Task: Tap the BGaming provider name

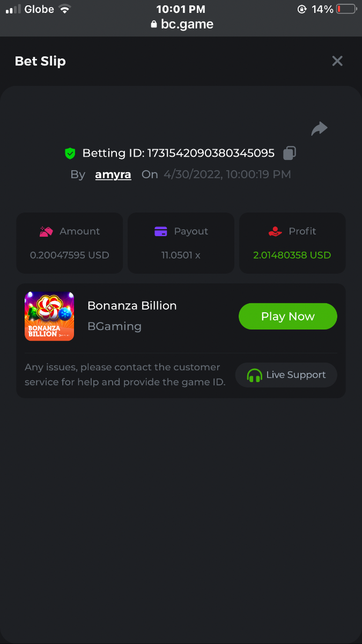Action: (x=114, y=326)
